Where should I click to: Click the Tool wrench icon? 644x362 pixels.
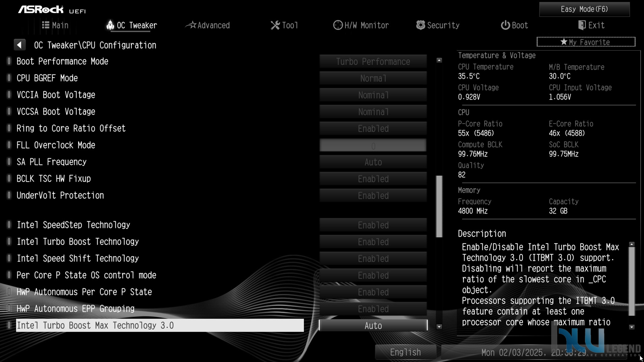(275, 25)
